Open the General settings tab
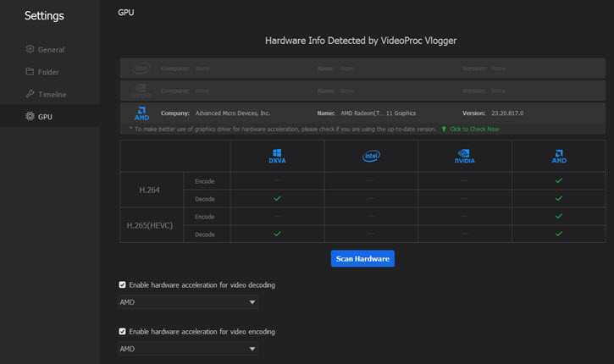The height and width of the screenshot is (364, 614). pyautogui.click(x=50, y=50)
